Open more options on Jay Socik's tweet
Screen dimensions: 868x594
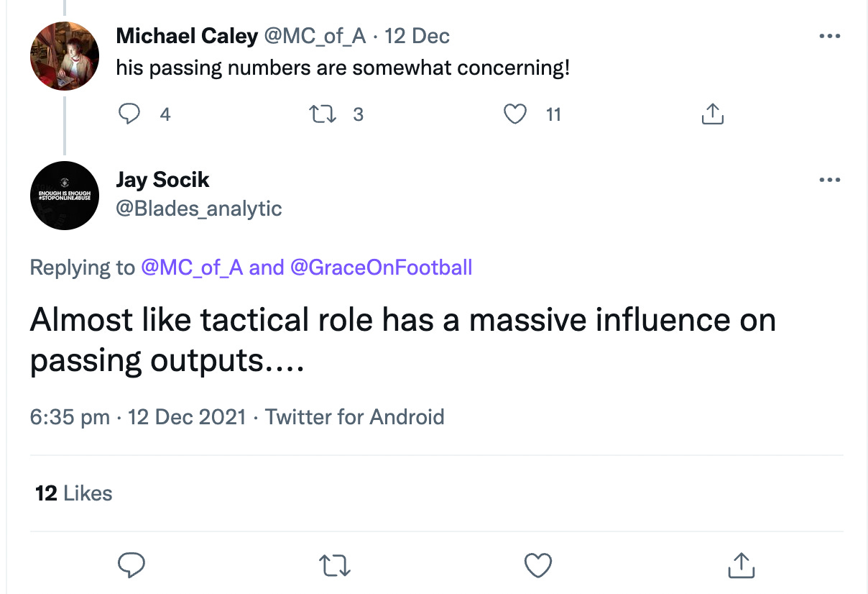tap(829, 180)
